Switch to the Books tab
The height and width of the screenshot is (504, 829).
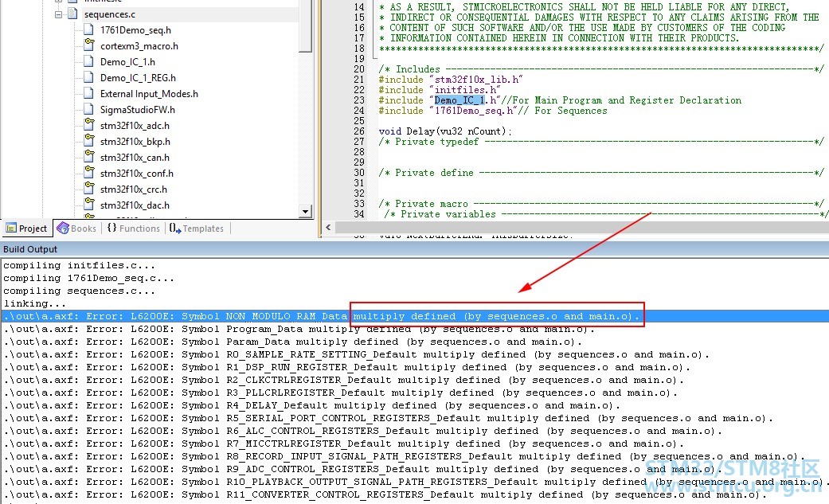(77, 228)
